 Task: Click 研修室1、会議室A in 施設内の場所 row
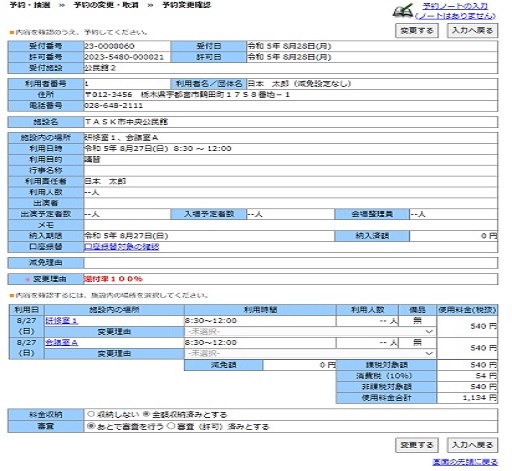pos(121,138)
